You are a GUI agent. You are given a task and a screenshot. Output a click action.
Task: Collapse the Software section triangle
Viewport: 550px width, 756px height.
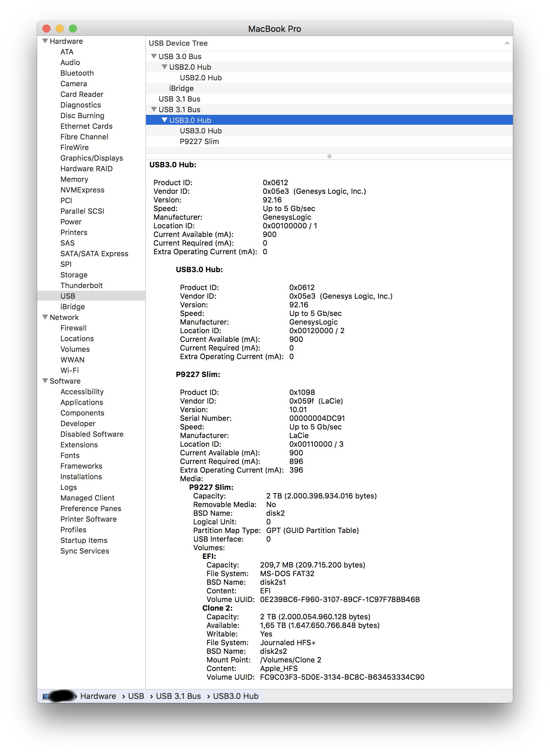(x=45, y=381)
